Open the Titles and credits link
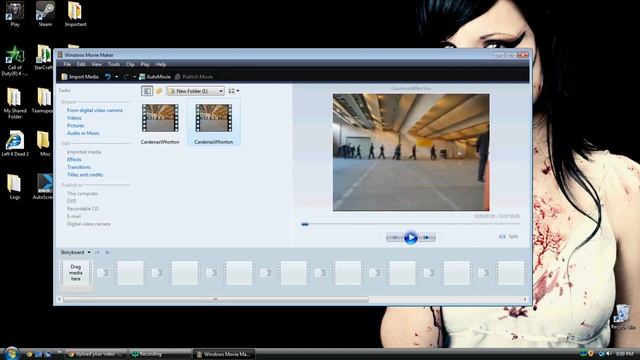 click(x=85, y=175)
